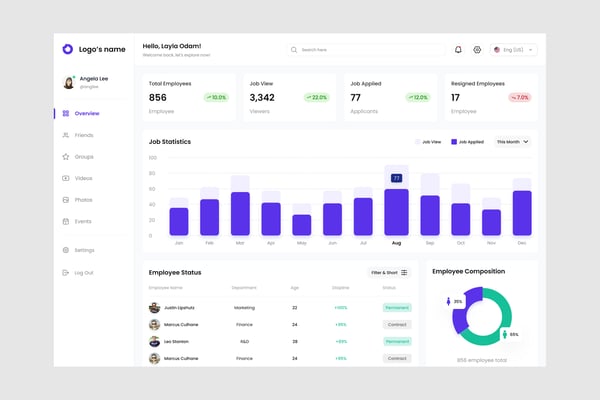Click the May bar in the chart
This screenshot has height=400, width=600.
302,225
